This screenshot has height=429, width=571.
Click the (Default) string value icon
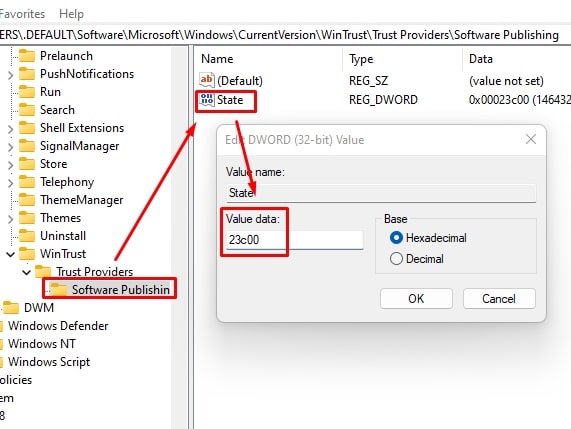[x=207, y=80]
